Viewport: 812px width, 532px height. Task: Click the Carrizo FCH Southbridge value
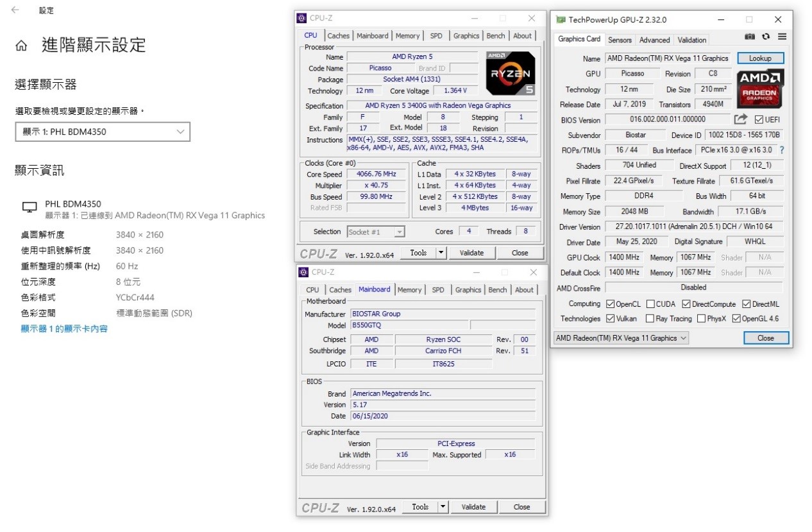(443, 351)
